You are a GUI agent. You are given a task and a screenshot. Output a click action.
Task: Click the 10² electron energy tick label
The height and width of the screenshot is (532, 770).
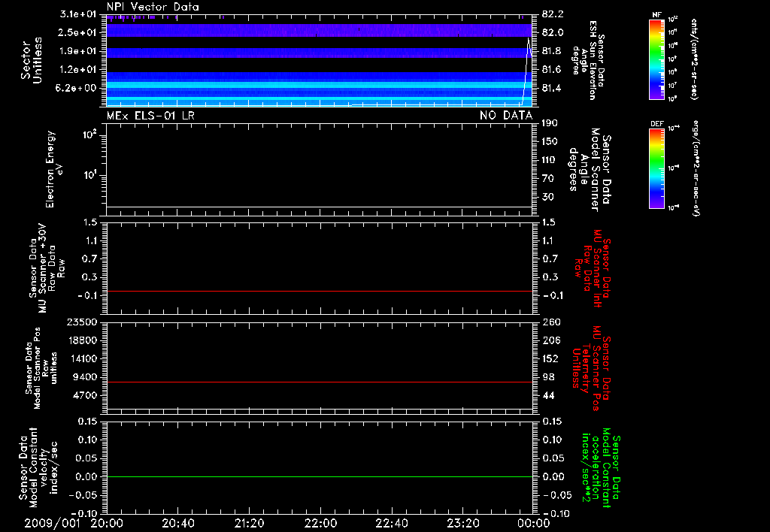coord(89,135)
